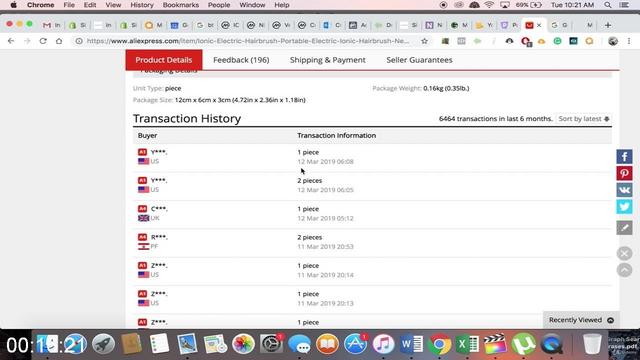Dismiss the side panel with the round X icon
This screenshot has height=360, width=640.
624,253
